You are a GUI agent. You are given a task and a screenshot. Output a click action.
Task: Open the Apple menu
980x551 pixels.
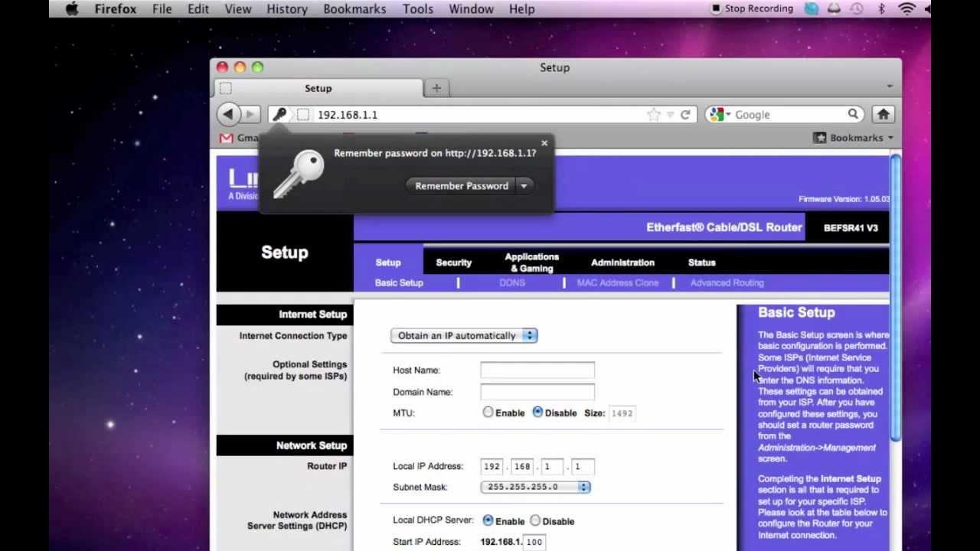click(72, 9)
